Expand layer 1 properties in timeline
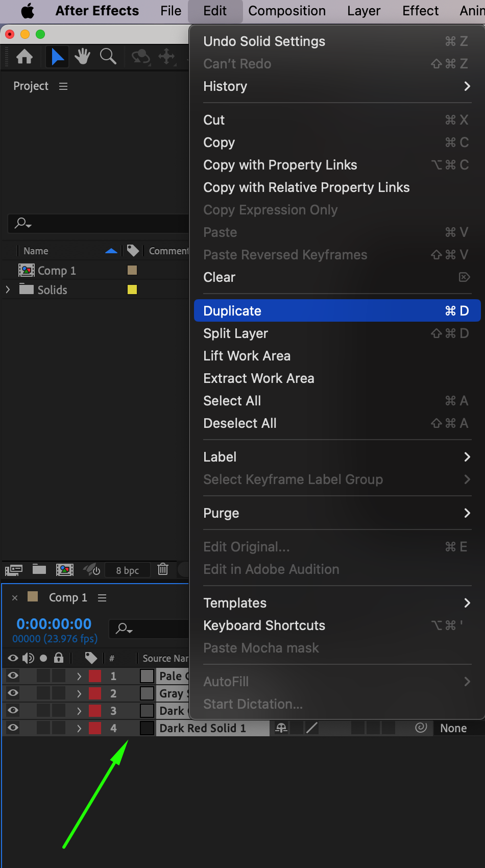The image size is (485, 868). (79, 676)
